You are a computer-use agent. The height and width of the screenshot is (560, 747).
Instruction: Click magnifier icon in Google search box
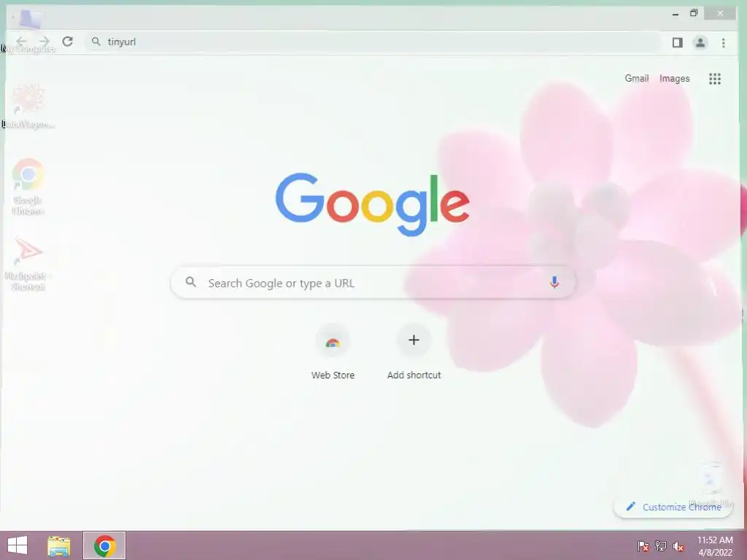190,282
